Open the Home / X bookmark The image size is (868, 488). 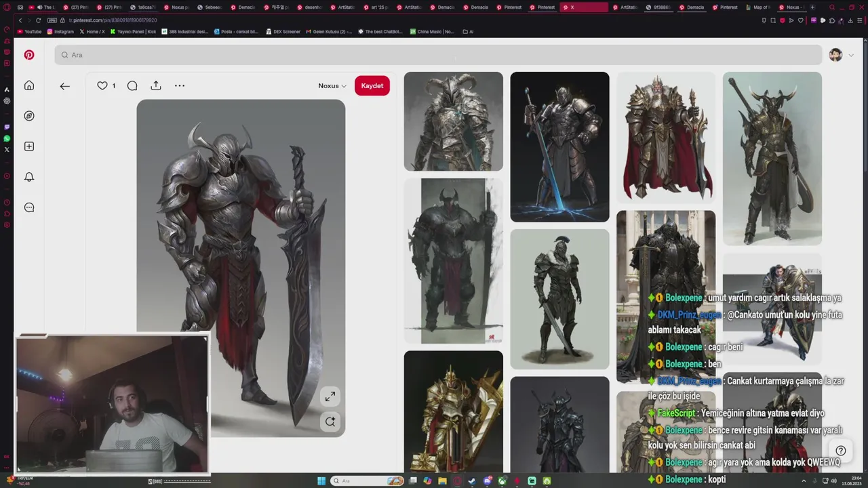92,32
